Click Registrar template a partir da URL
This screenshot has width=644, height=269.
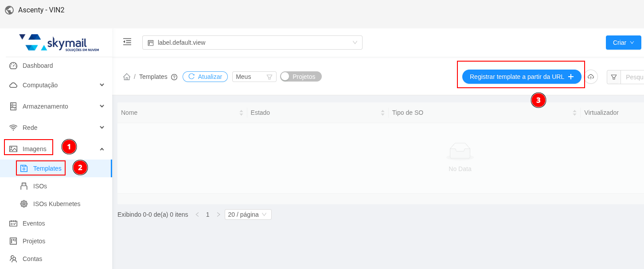pyautogui.click(x=521, y=77)
